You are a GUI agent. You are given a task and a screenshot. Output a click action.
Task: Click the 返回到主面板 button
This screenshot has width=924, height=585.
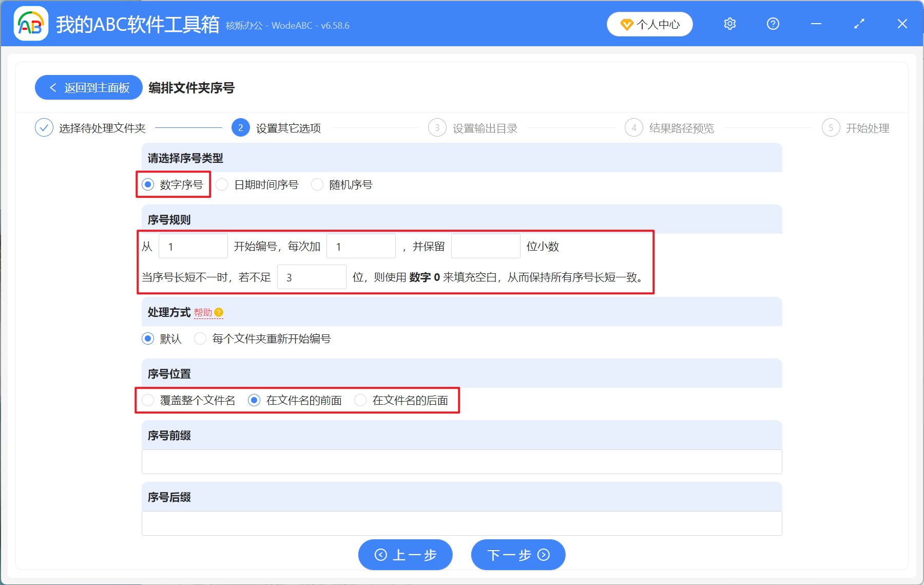pos(88,87)
